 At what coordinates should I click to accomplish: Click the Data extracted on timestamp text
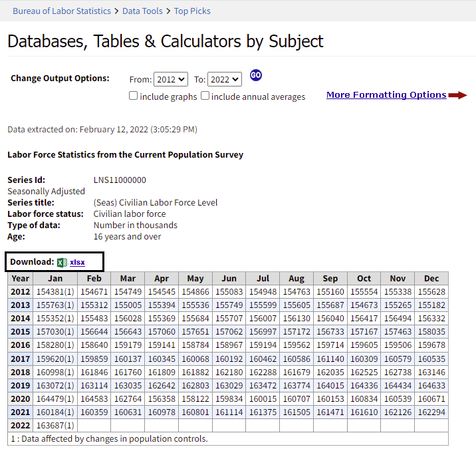pyautogui.click(x=102, y=130)
